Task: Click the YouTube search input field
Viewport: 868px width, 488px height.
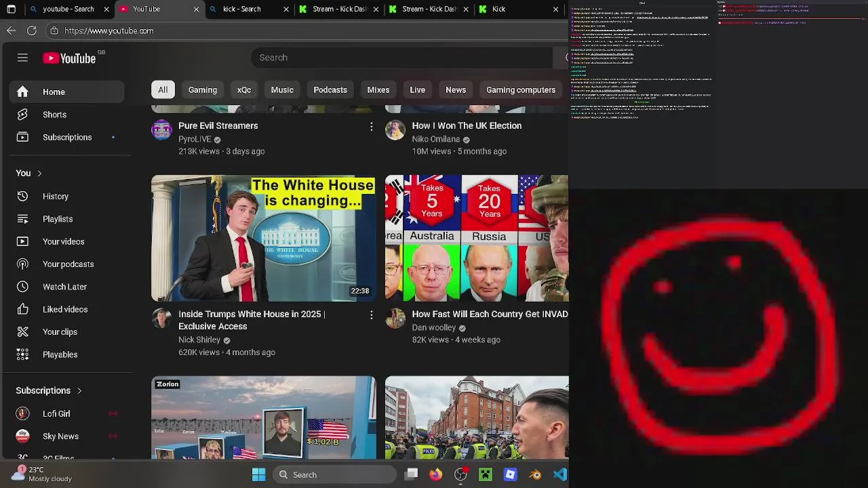Action: (401, 58)
